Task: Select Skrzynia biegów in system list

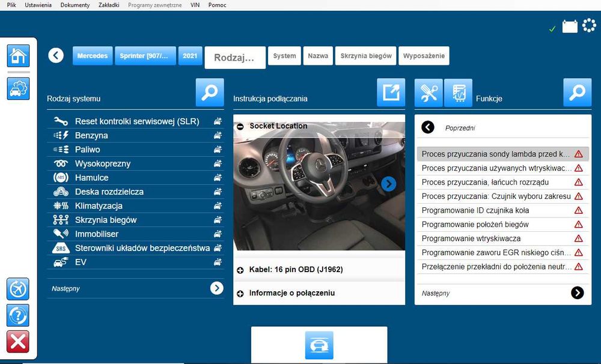Action: click(x=135, y=220)
